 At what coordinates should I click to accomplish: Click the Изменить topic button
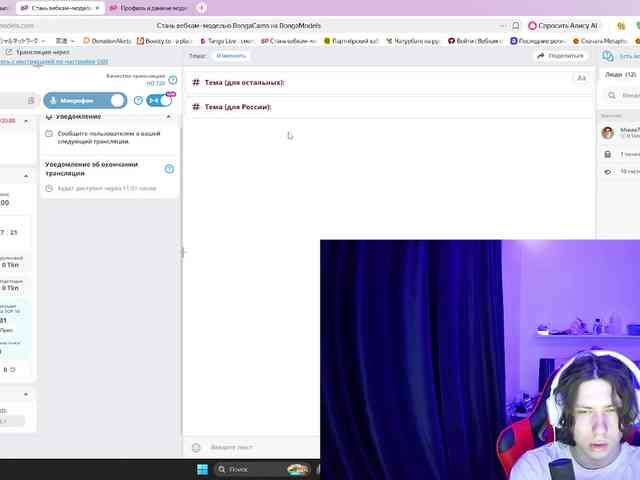(231, 56)
